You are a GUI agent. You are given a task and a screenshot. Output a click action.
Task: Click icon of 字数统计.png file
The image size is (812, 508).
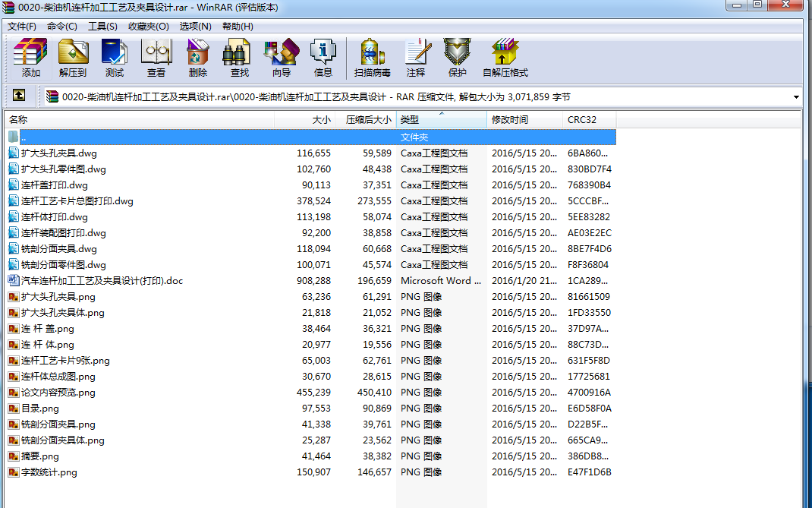pyautogui.click(x=14, y=472)
